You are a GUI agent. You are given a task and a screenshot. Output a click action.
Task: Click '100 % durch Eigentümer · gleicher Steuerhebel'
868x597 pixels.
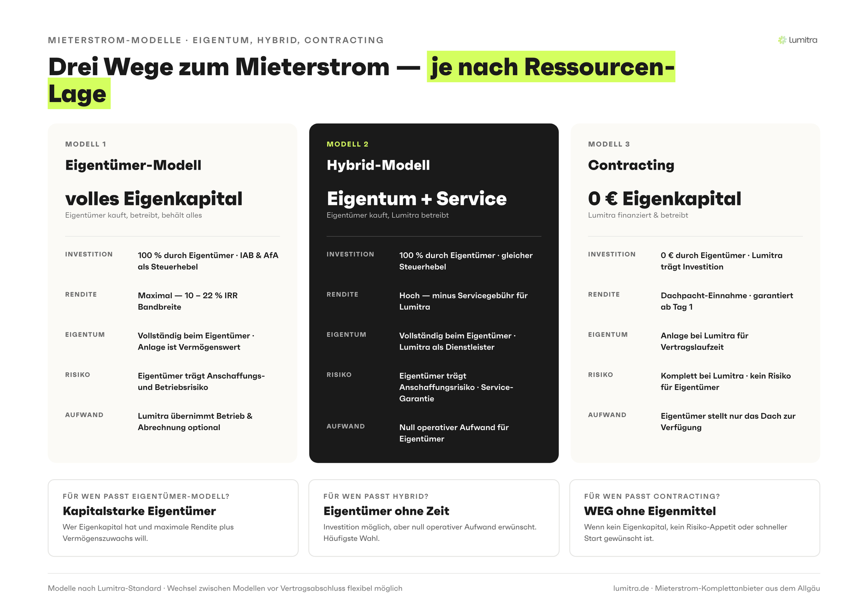[x=466, y=261]
